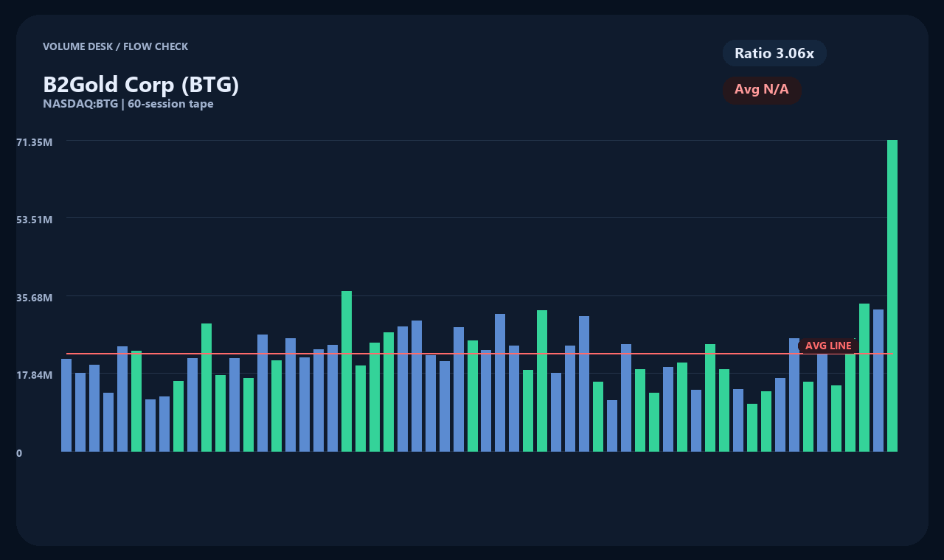Select the 0 axis label
This screenshot has height=560, width=944.
point(19,453)
